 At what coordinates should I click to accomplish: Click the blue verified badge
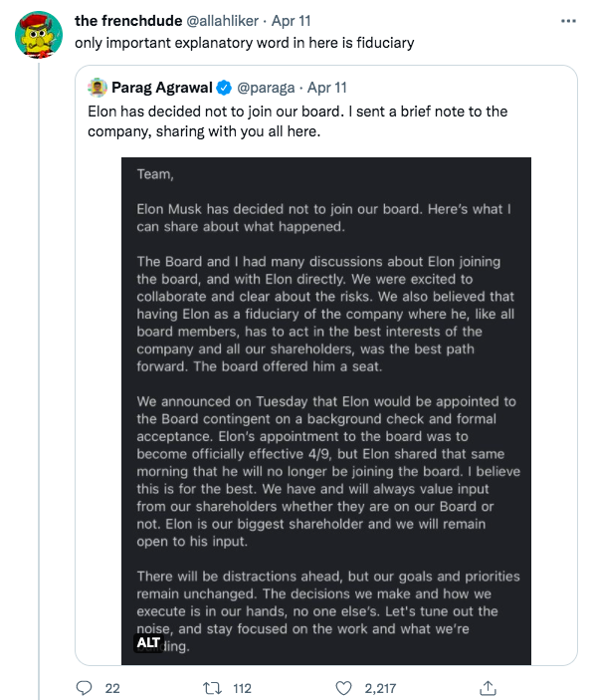(x=224, y=88)
